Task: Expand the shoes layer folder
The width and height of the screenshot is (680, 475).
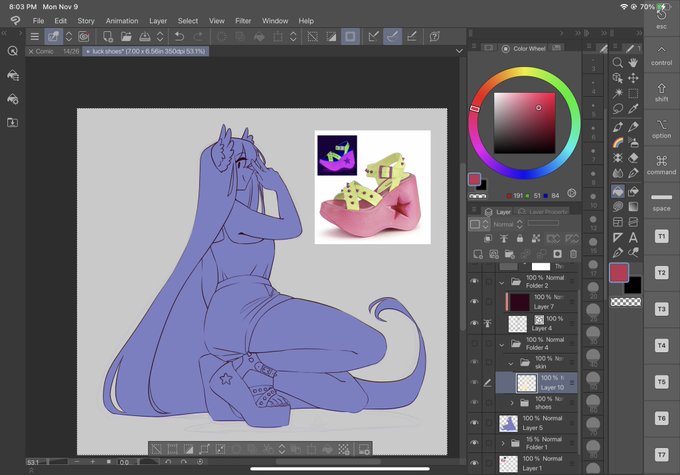Action: coord(512,403)
